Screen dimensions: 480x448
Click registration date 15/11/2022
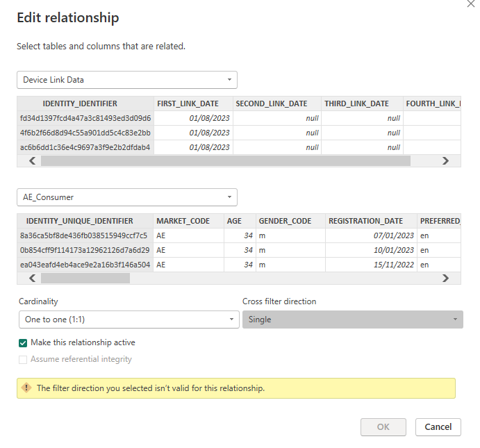point(371,265)
